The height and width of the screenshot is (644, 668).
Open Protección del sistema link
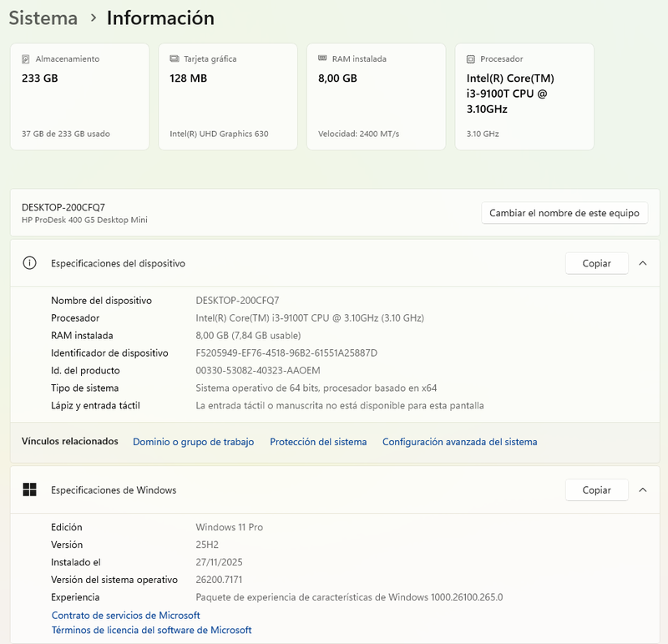pyautogui.click(x=318, y=442)
